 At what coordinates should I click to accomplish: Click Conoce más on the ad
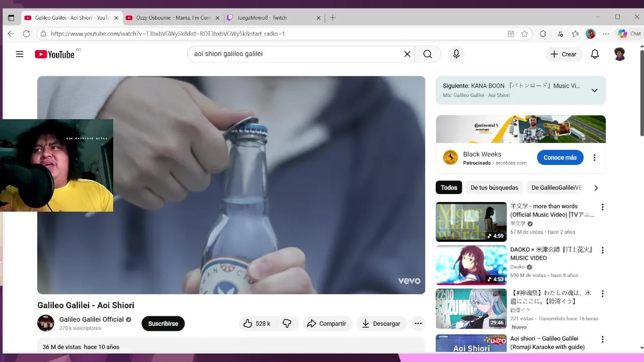[560, 157]
